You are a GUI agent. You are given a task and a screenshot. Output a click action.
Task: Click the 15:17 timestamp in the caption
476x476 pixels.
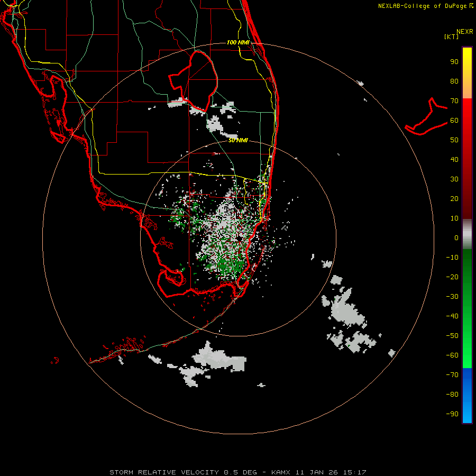(x=355, y=472)
